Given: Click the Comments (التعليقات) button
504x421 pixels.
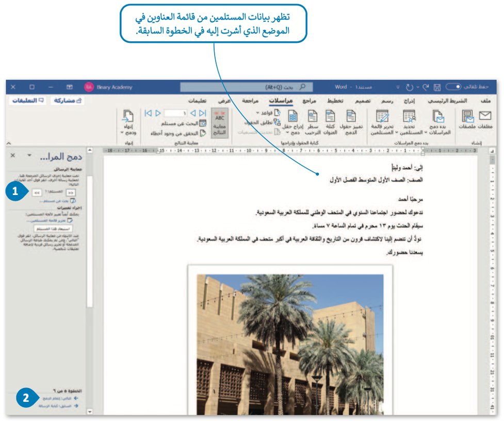Looking at the screenshot, I should point(28,101).
